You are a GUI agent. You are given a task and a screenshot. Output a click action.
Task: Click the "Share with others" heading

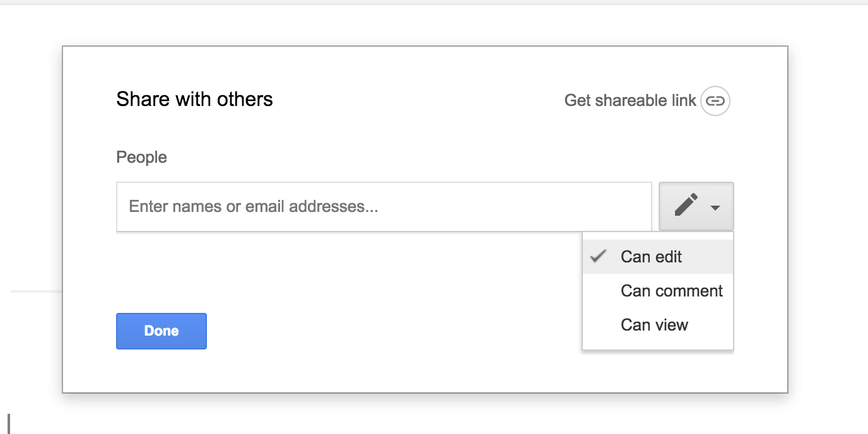(194, 99)
